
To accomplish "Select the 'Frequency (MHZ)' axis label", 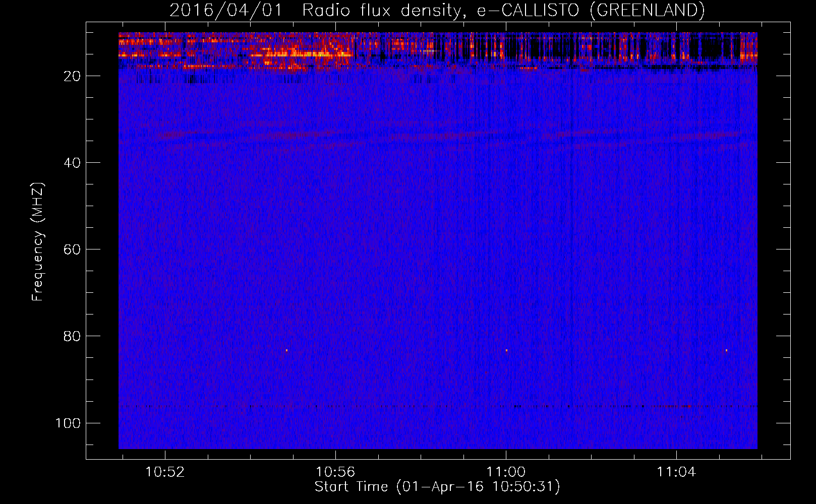I will (x=38, y=242).
